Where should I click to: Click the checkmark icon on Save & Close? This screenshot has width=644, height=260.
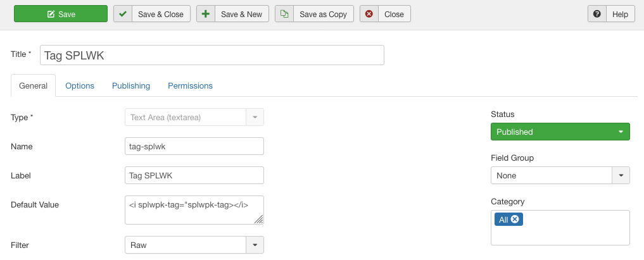pos(123,14)
